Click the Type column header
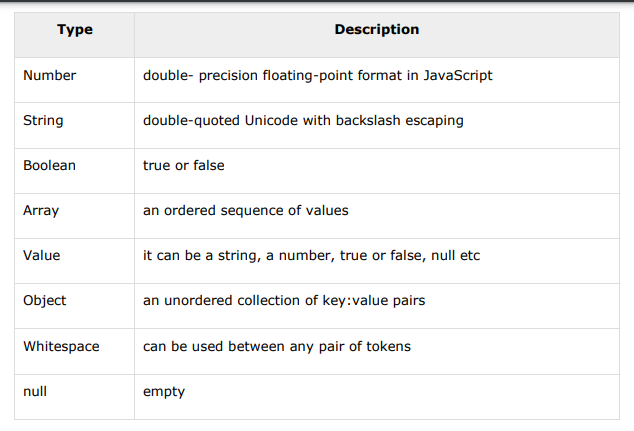Image resolution: width=634 pixels, height=431 pixels. pos(75,30)
